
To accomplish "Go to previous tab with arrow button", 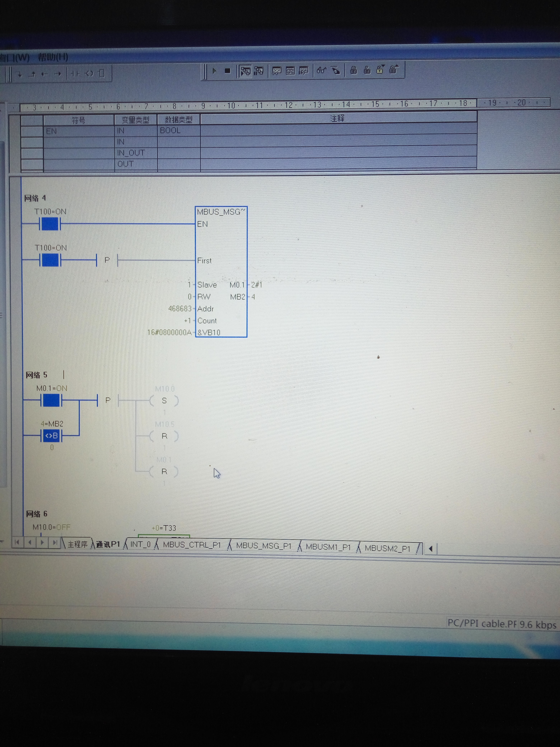I will pyautogui.click(x=30, y=542).
